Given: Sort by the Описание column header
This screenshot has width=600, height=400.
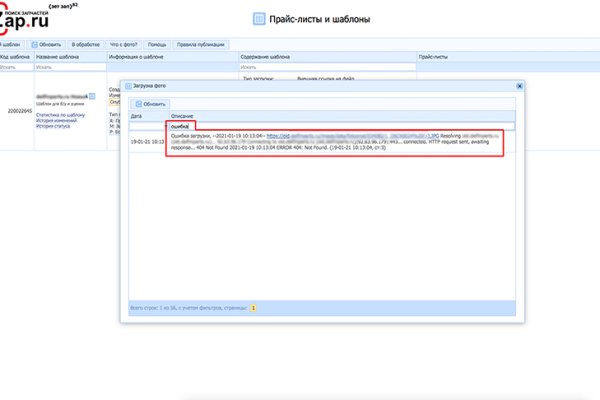Looking at the screenshot, I should click(181, 117).
